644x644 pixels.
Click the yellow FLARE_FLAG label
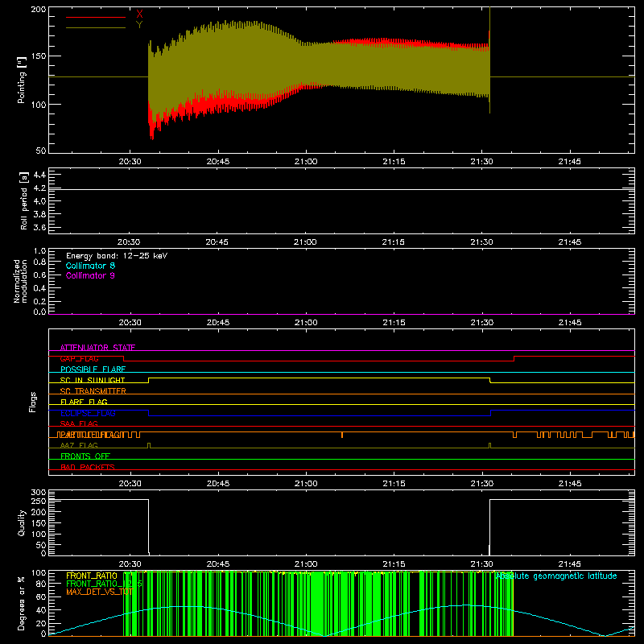pos(84,402)
